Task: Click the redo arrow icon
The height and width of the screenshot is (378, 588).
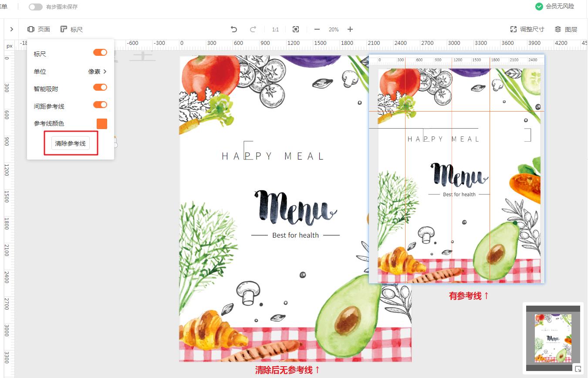Action: [253, 29]
